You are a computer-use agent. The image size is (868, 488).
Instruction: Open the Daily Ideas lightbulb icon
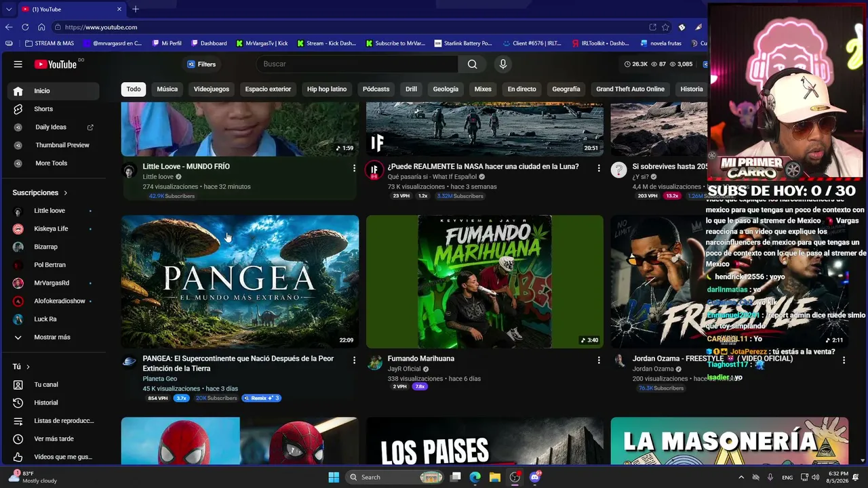pos(18,127)
